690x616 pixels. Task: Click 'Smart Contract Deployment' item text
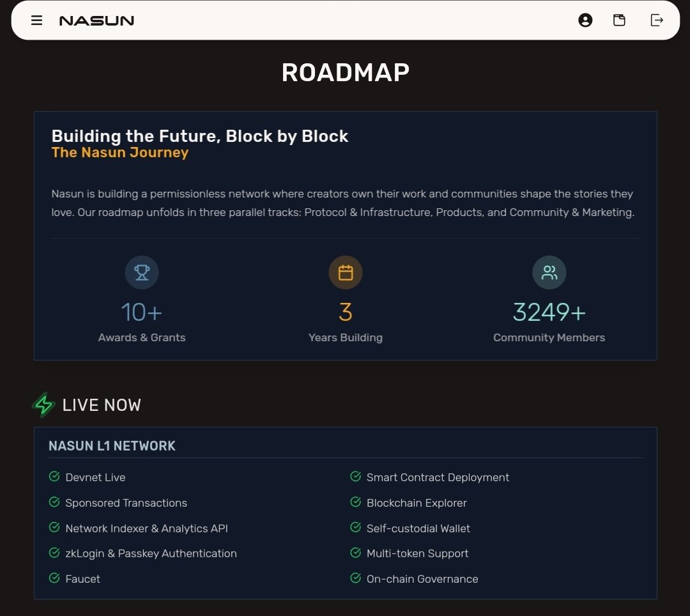pos(438,477)
